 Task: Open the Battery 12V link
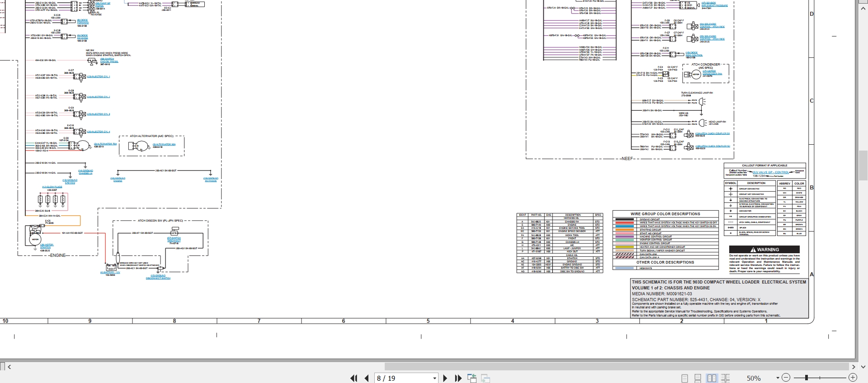tap(110, 273)
